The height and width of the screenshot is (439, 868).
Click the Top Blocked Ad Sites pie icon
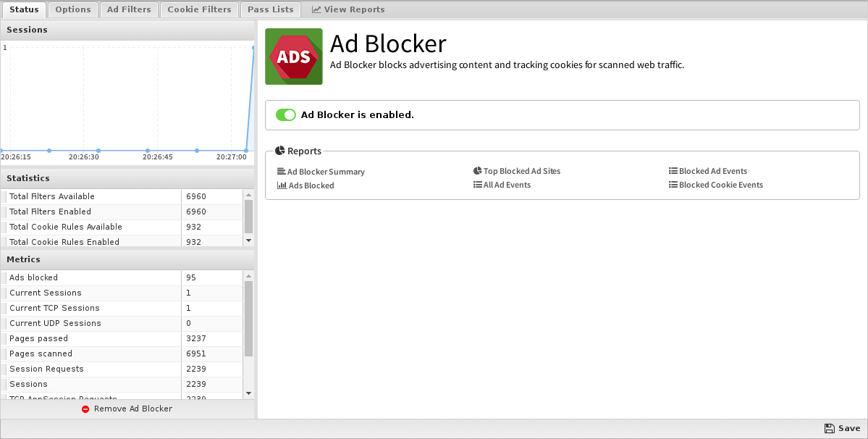478,171
